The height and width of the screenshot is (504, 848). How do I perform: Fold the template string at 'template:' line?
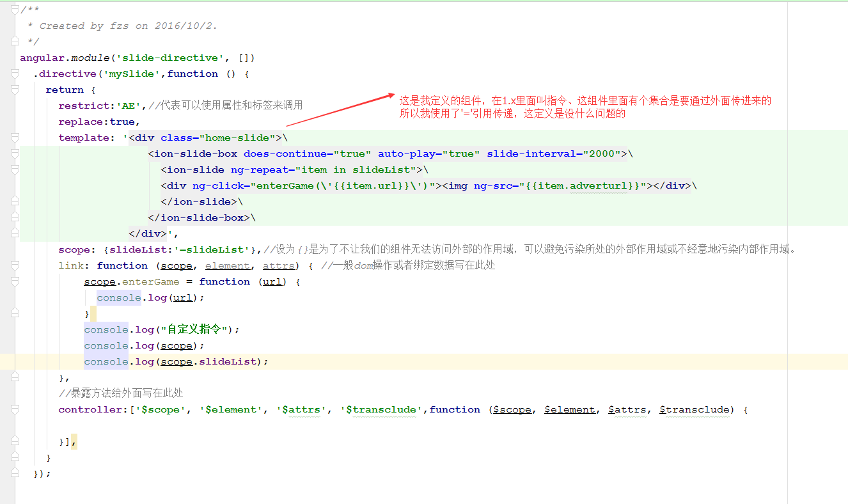15,138
